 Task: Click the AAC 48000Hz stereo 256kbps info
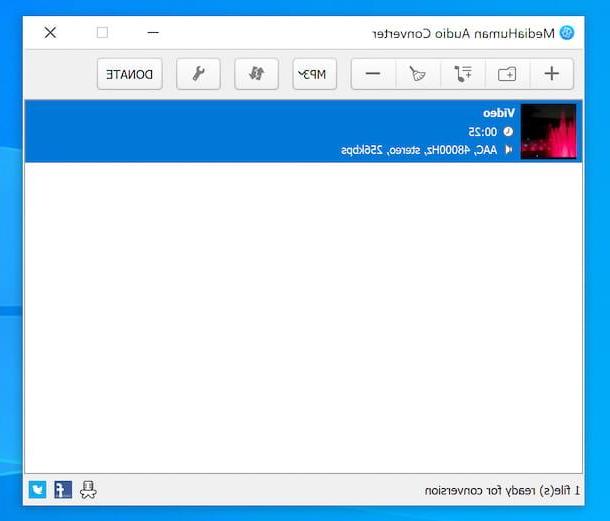coord(419,150)
